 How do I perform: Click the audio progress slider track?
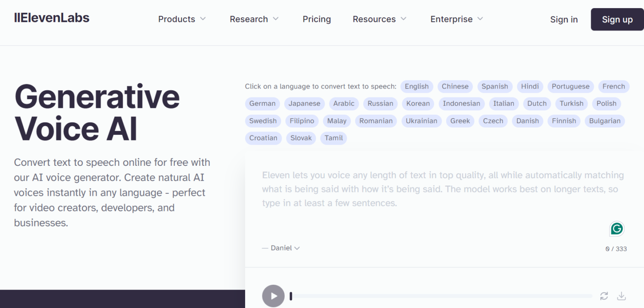click(x=442, y=296)
